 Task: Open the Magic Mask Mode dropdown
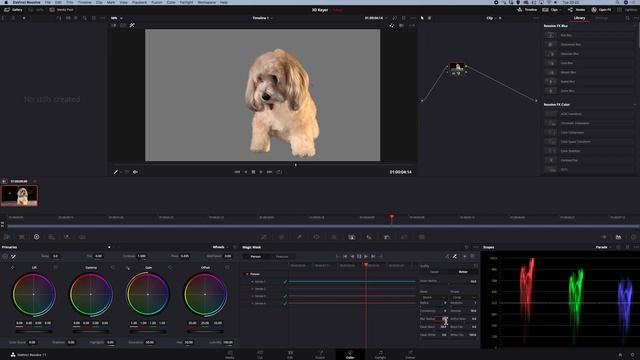(433, 298)
